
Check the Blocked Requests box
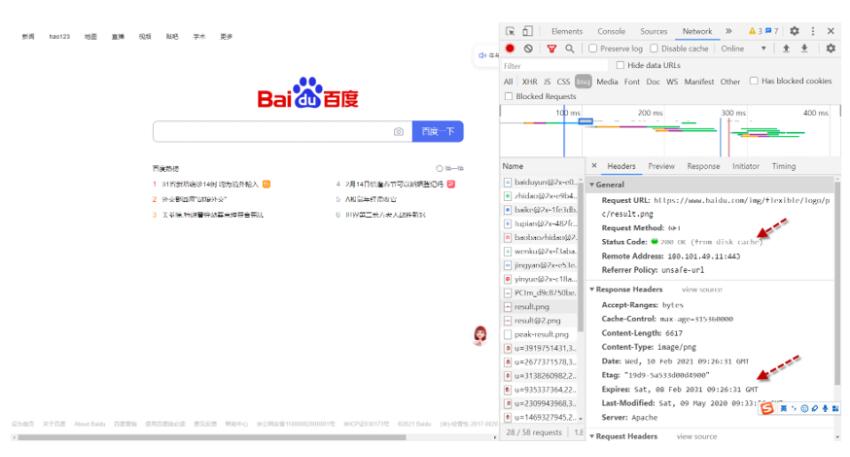(x=508, y=96)
